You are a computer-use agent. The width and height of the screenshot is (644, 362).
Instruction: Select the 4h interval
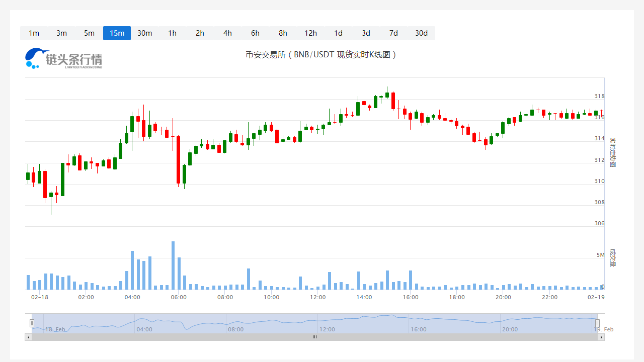point(227,33)
